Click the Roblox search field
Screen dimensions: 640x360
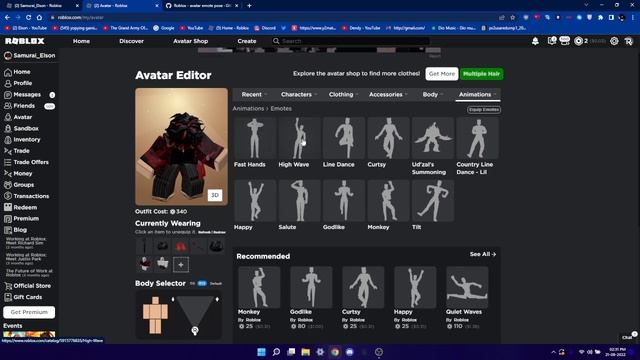pos(351,41)
